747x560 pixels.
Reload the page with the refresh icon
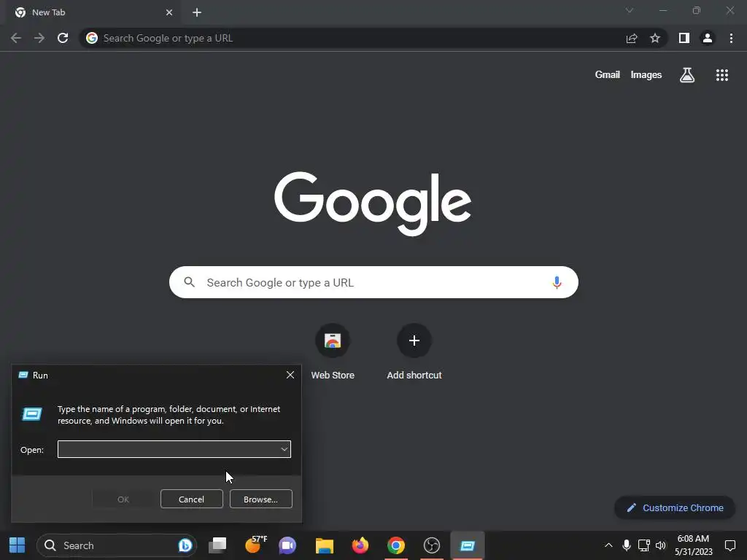pos(63,38)
